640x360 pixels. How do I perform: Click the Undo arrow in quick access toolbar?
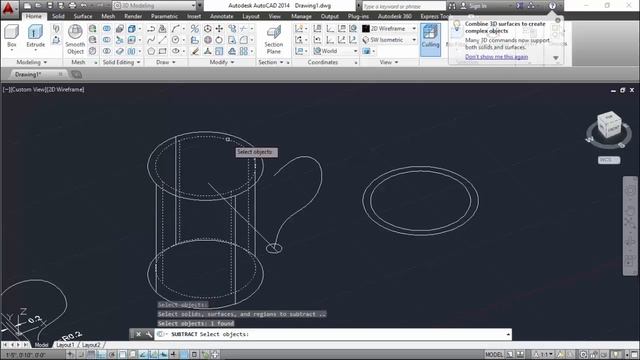83,6
